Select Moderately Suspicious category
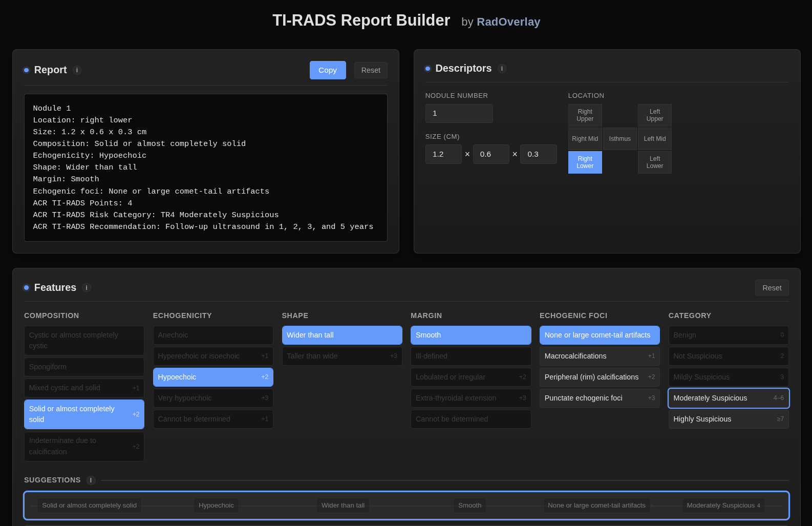The width and height of the screenshot is (812, 526). point(729,398)
